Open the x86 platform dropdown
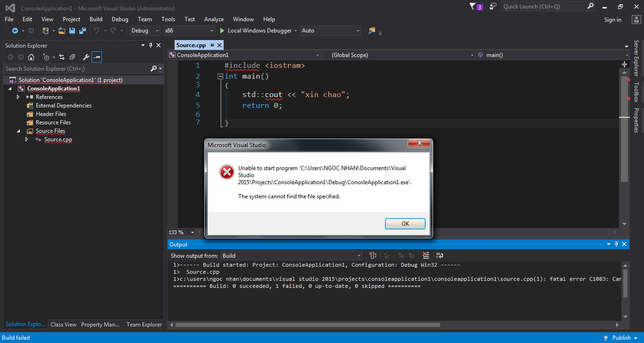644x343 pixels. click(x=189, y=31)
